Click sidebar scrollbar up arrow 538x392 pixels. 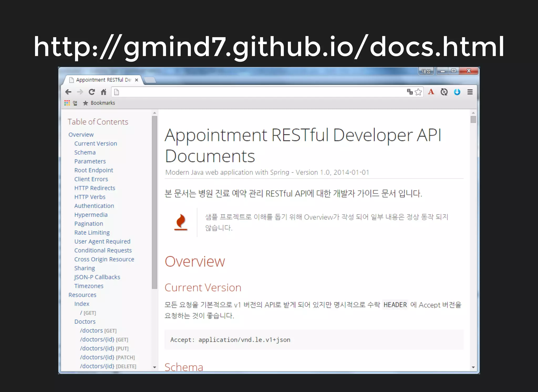click(x=154, y=113)
